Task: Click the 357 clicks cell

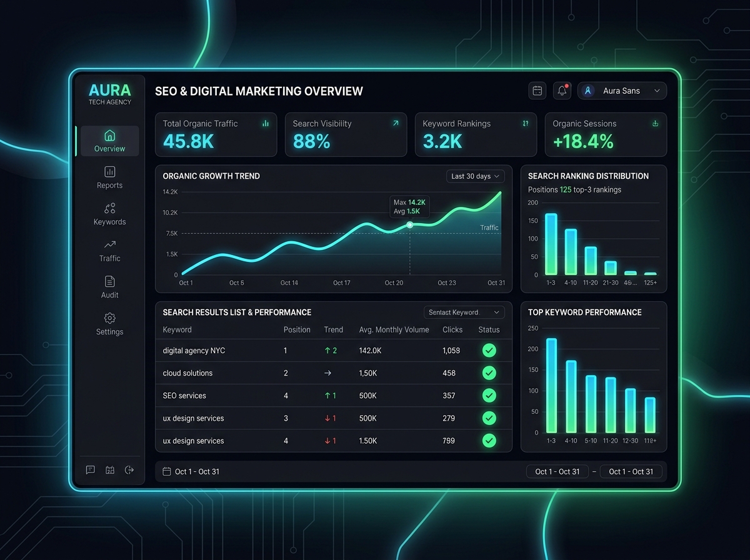Action: pyautogui.click(x=449, y=396)
